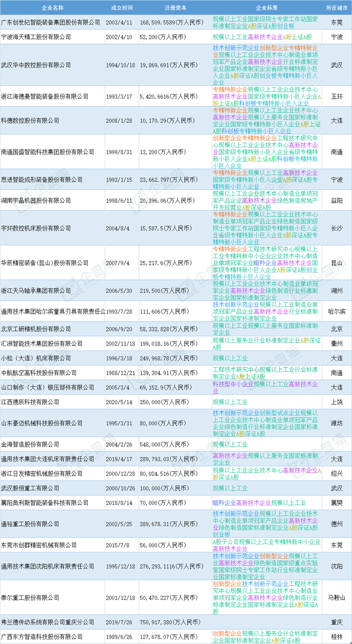Click city cell 益阳
Image resolution: width=352 pixels, height=644 pixels.
click(337, 201)
